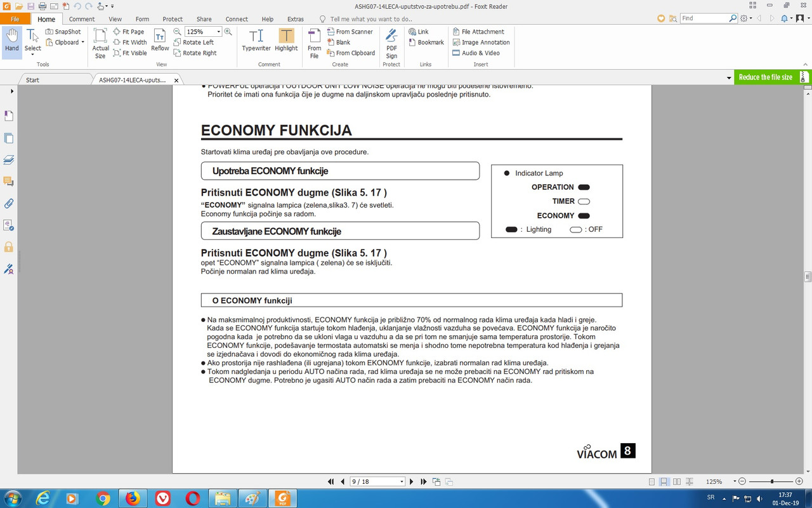The width and height of the screenshot is (812, 508).
Task: Open the Layers side panel
Action: tap(9, 159)
